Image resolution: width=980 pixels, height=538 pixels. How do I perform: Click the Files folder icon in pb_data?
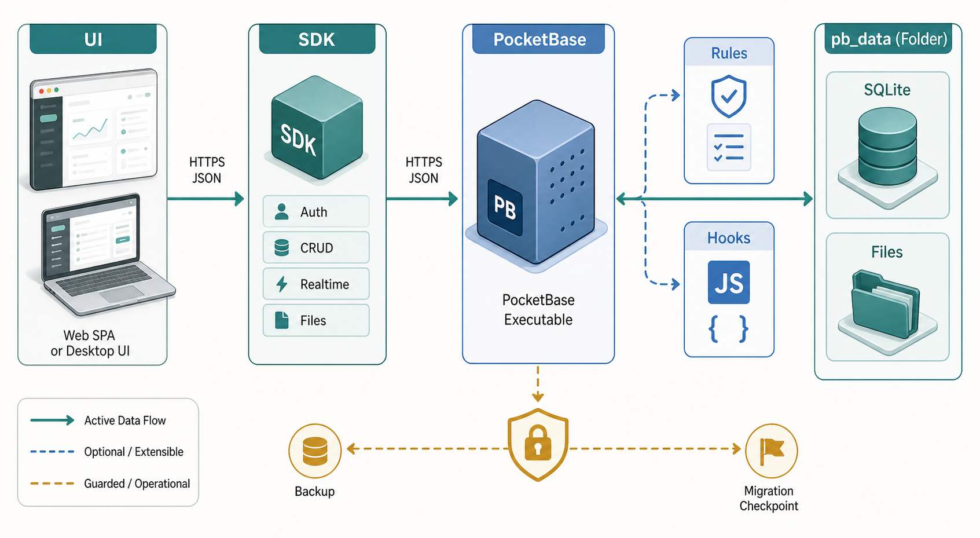(x=886, y=304)
